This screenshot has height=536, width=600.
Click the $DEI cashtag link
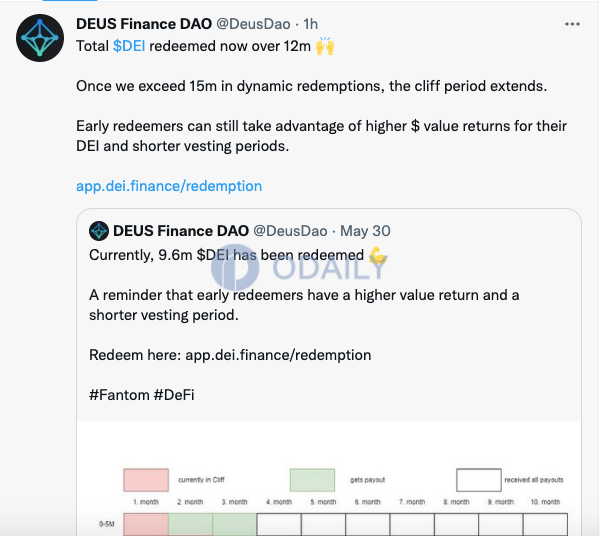coord(129,46)
